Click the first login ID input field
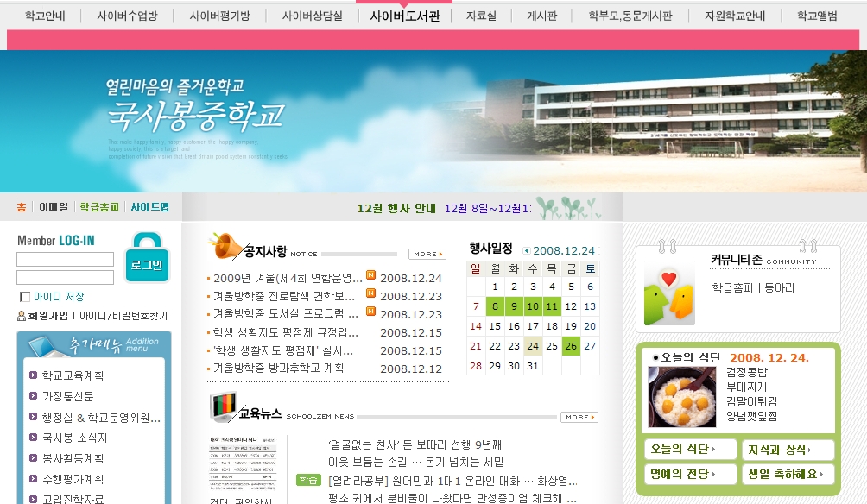 (x=65, y=259)
